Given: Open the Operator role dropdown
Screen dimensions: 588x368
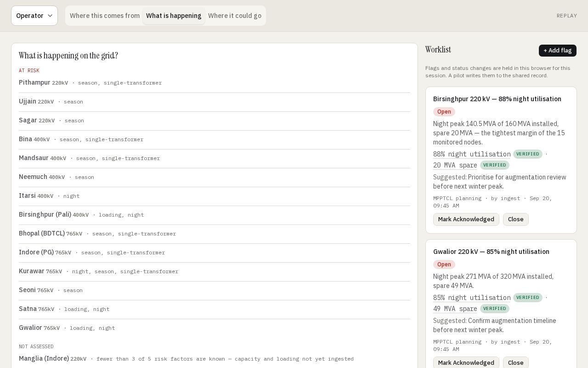Looking at the screenshot, I should coord(34,16).
